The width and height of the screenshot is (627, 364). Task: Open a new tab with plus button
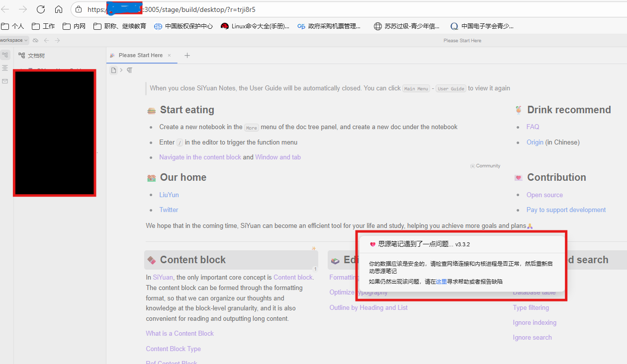click(x=187, y=55)
